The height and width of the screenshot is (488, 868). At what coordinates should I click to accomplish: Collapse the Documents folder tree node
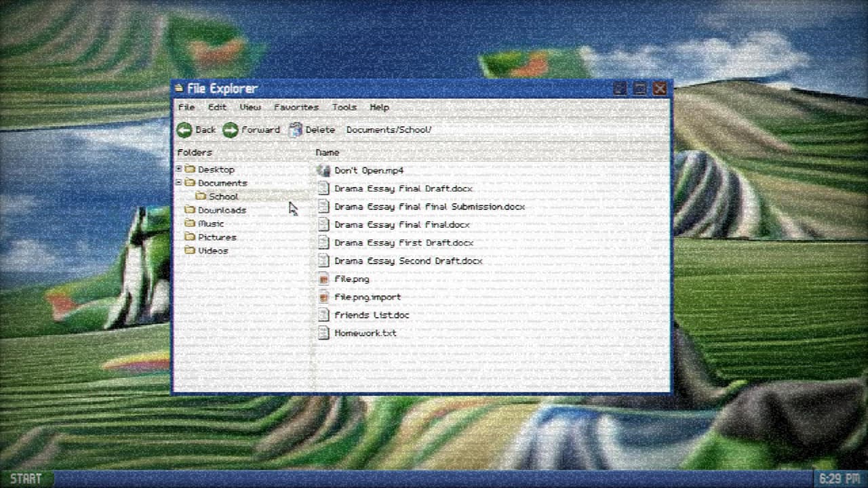tap(179, 182)
